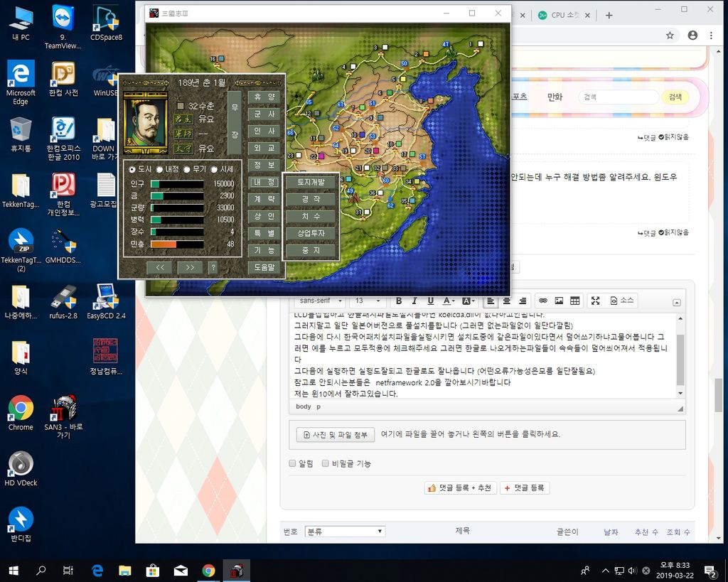
Task: Underline text in the comment editor
Action: click(430, 301)
